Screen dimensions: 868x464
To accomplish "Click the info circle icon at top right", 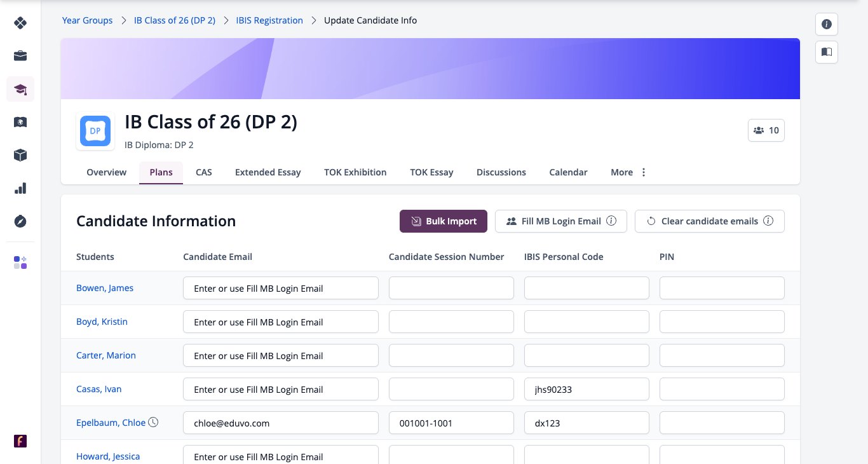I will coord(827,24).
